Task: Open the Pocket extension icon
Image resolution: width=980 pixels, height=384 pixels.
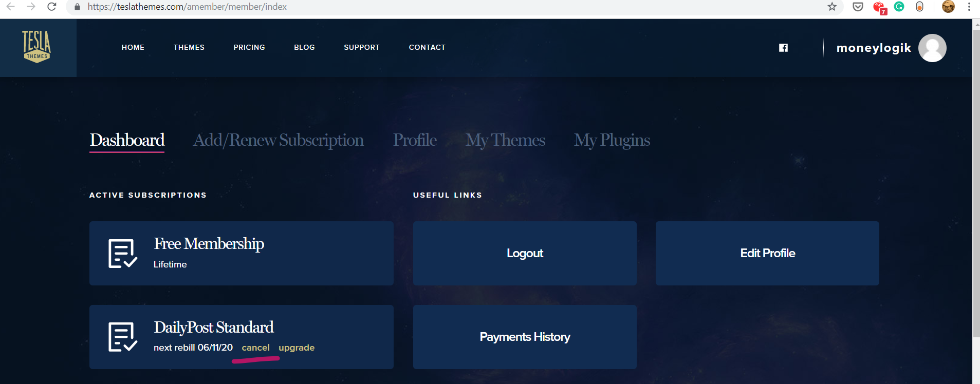Action: click(x=858, y=7)
